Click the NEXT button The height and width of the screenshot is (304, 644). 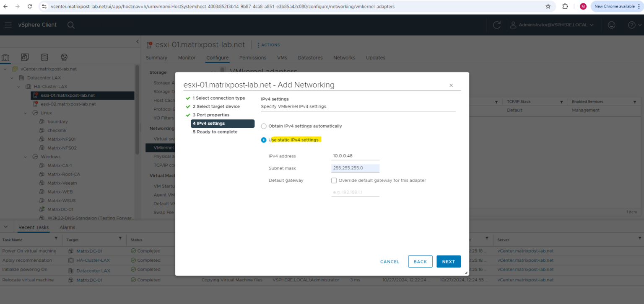(x=448, y=261)
